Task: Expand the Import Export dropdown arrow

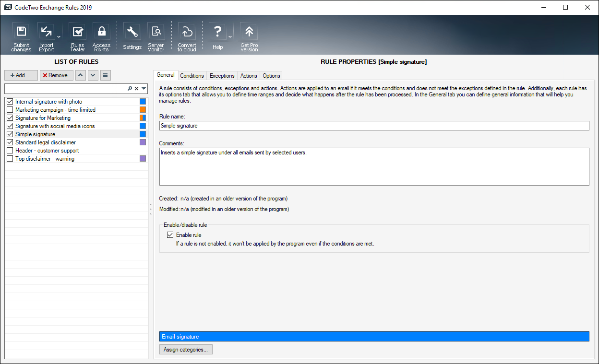Action: click(59, 36)
